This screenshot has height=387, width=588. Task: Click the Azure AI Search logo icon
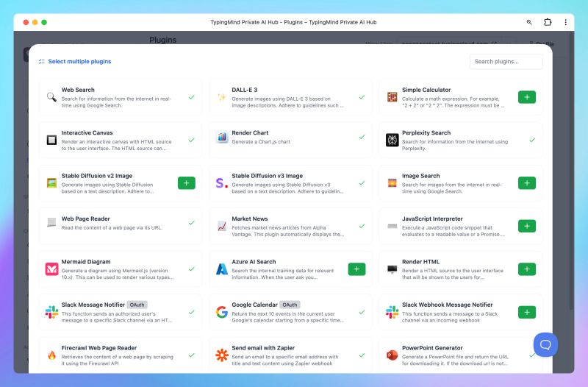click(x=222, y=269)
